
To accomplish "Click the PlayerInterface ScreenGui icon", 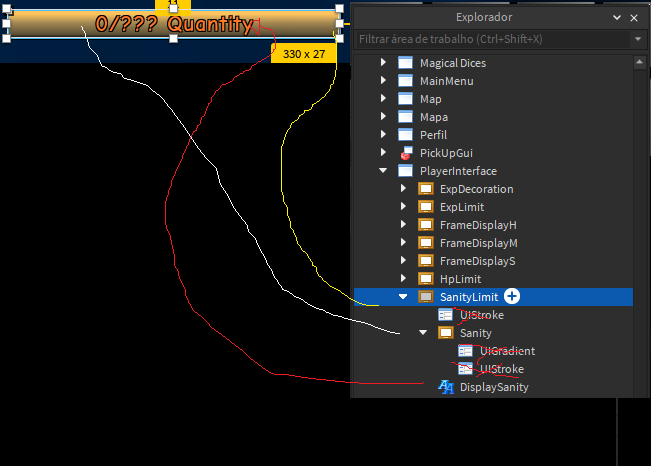I will [405, 171].
